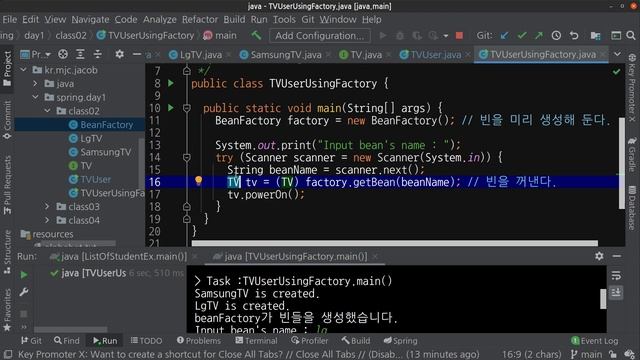Collapse the kr.mjc.jacob package
The width and height of the screenshot is (640, 360).
[24, 70]
